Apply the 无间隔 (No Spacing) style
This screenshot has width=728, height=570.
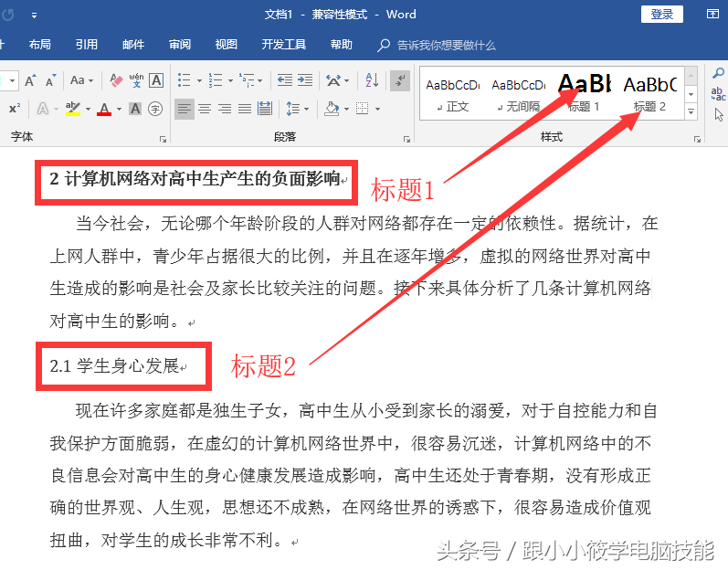point(519,94)
